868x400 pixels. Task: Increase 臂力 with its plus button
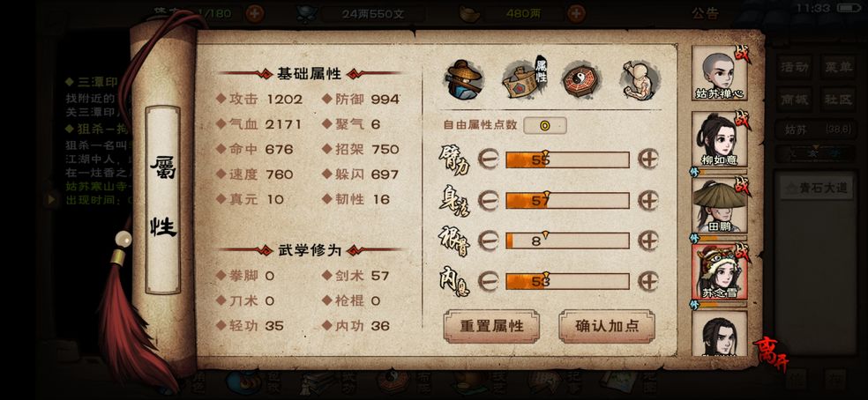pos(648,159)
